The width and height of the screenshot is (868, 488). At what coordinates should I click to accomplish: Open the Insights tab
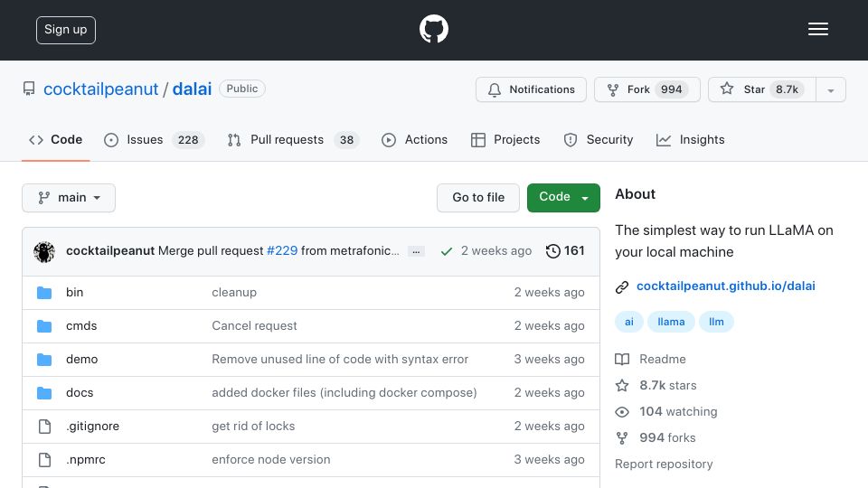pos(690,140)
